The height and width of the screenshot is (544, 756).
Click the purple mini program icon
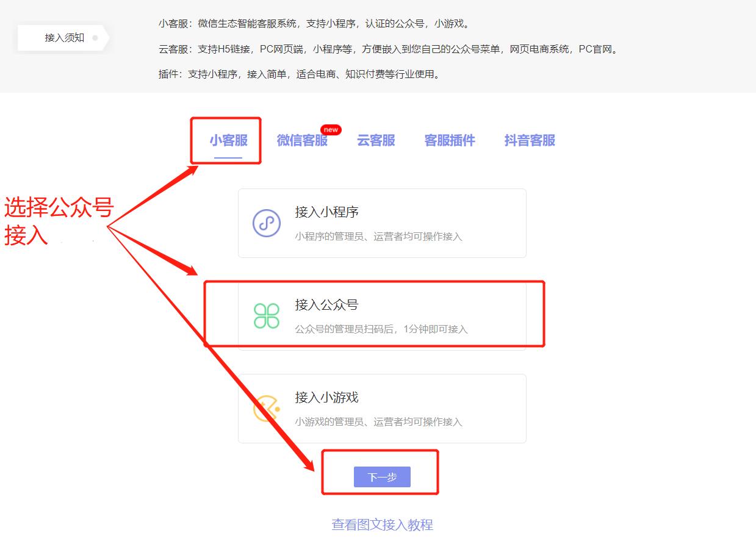[x=265, y=221]
